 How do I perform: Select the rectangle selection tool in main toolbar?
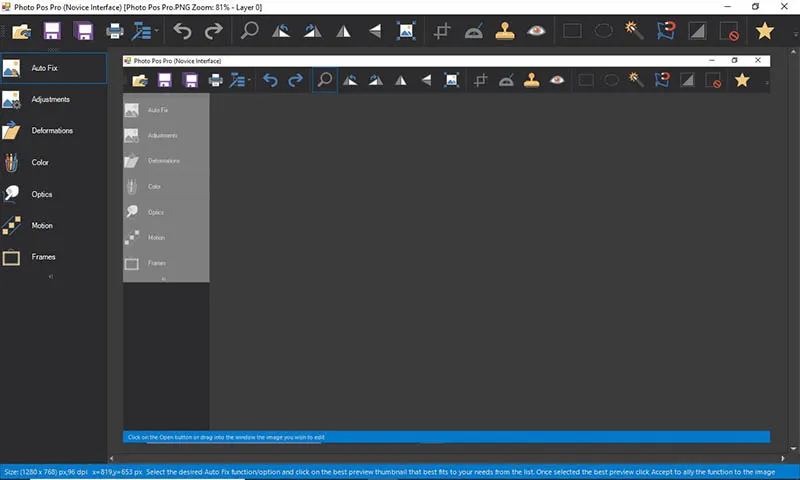point(572,31)
